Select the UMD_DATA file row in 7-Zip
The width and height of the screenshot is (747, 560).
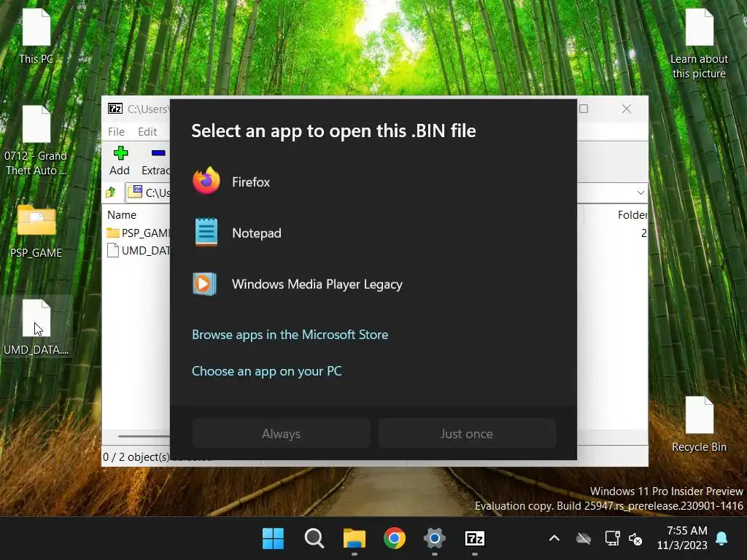[138, 251]
